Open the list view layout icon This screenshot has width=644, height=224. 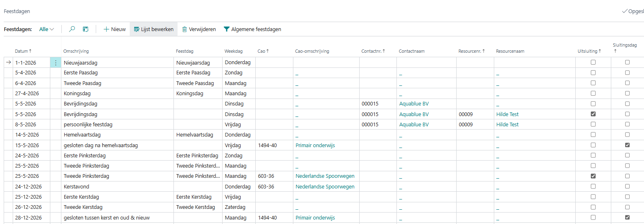click(x=86, y=29)
